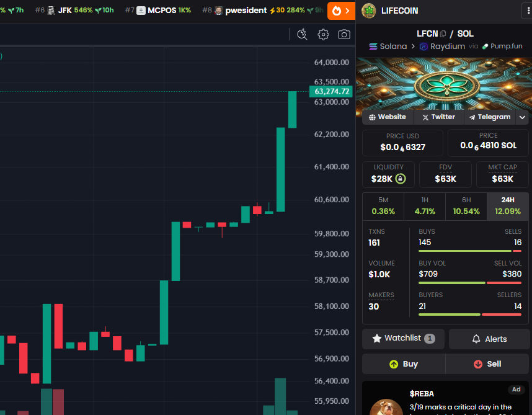Click the buys versus sells ratio bar
Viewport: 532px width, 415px height.
click(x=470, y=251)
